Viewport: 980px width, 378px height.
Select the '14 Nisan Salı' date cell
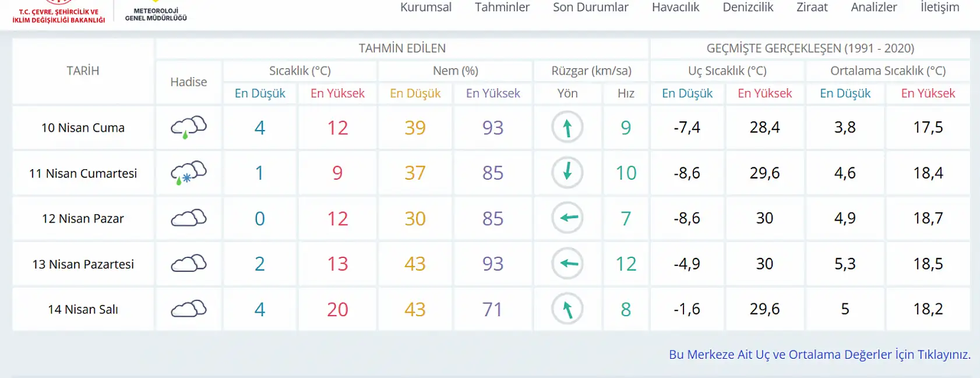coord(83,309)
